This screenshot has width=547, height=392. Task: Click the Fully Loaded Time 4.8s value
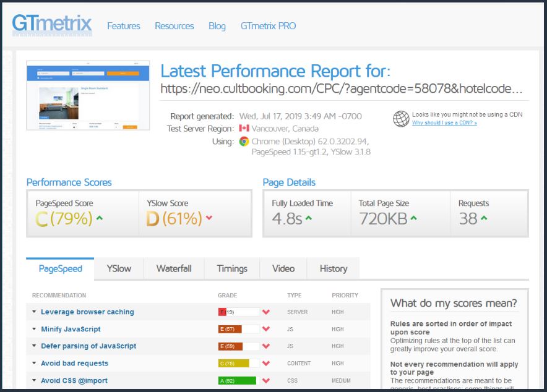coord(287,219)
